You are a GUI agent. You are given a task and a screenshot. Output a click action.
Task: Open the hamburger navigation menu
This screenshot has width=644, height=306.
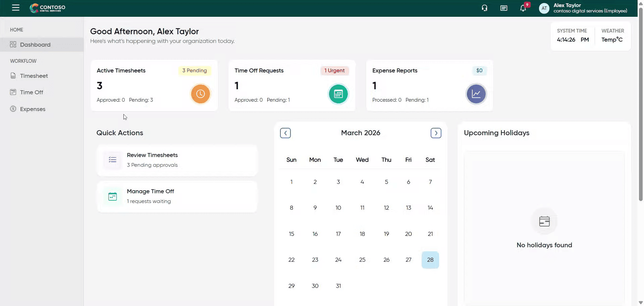[x=15, y=8]
